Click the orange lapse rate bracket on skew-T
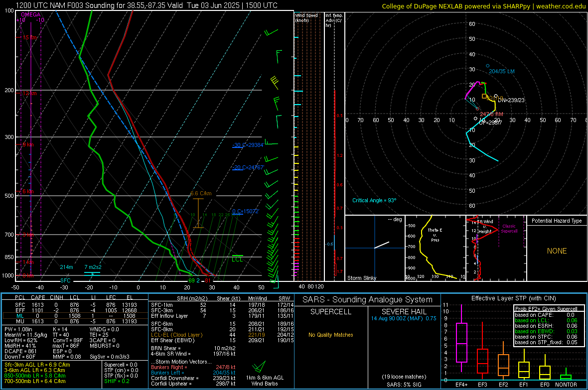The height and width of the screenshot is (390, 588). (x=198, y=213)
